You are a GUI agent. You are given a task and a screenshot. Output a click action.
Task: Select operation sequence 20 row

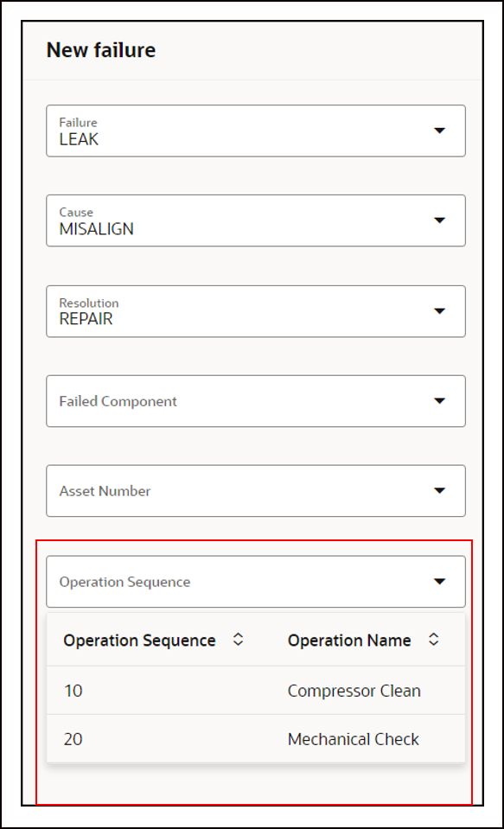(256, 738)
